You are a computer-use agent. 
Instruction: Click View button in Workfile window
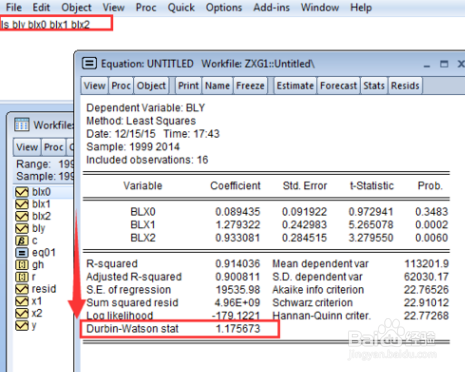[x=27, y=147]
